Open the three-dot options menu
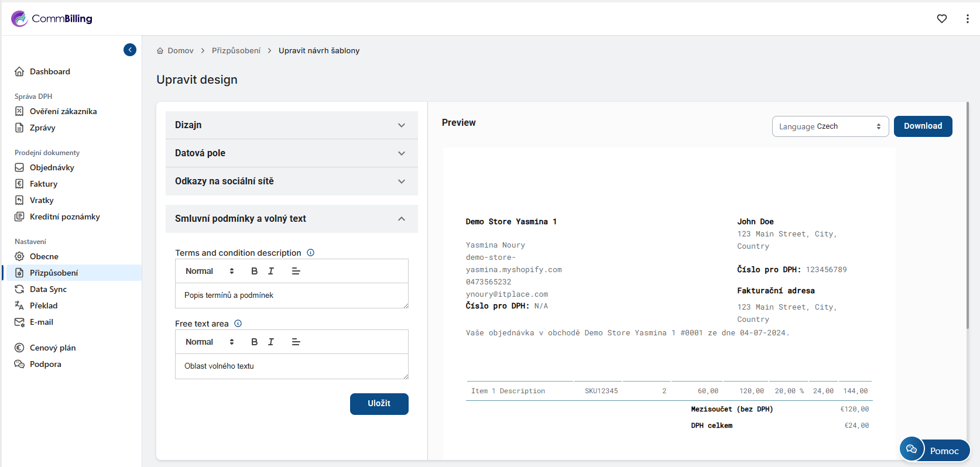 tap(967, 19)
